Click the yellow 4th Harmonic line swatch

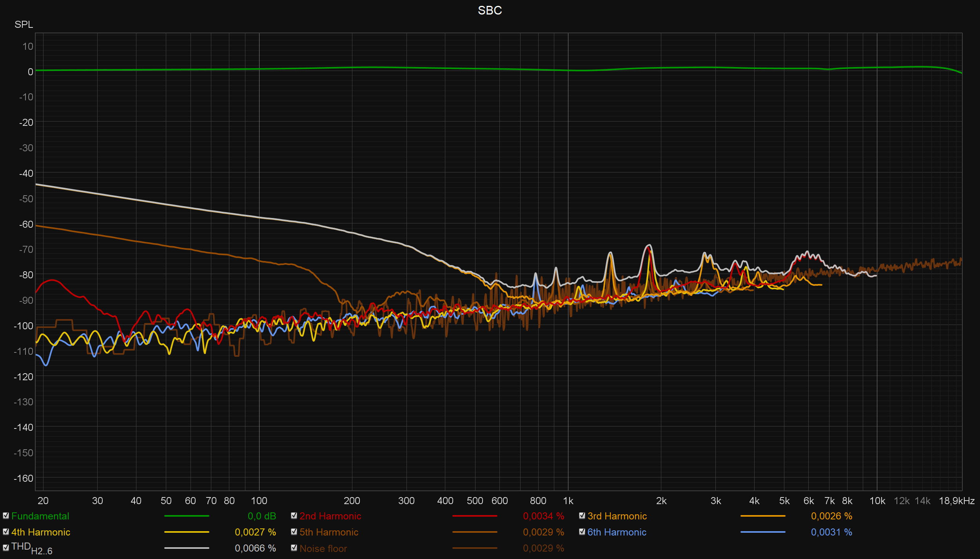(x=187, y=532)
